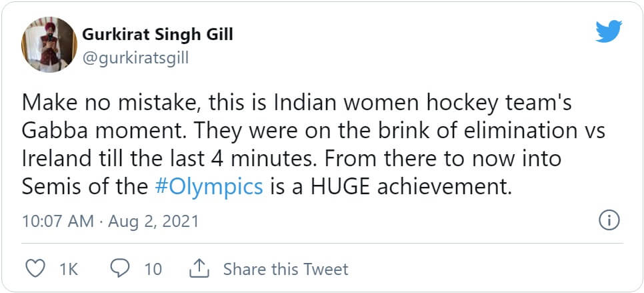Image resolution: width=644 pixels, height=293 pixels.
Task: Open the tweet info circle icon
Action: [x=610, y=220]
